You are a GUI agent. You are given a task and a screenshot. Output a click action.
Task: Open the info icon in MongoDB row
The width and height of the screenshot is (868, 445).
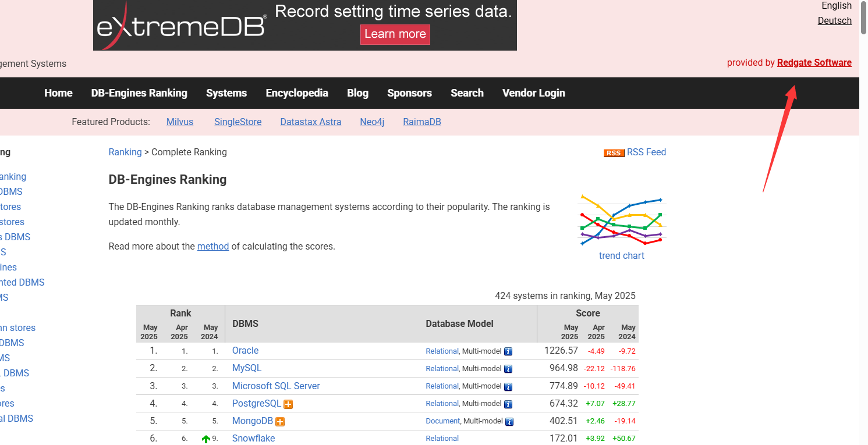pos(508,421)
